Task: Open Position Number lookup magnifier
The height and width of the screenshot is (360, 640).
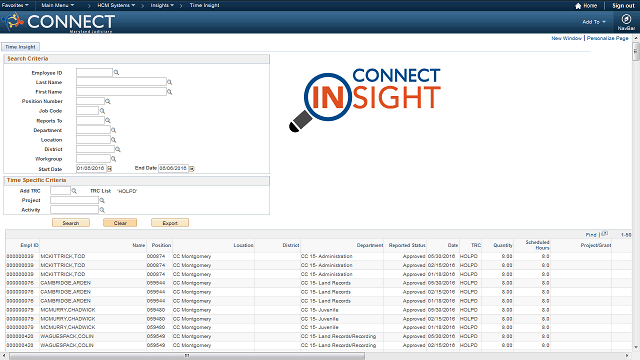Action: pyautogui.click(x=108, y=101)
